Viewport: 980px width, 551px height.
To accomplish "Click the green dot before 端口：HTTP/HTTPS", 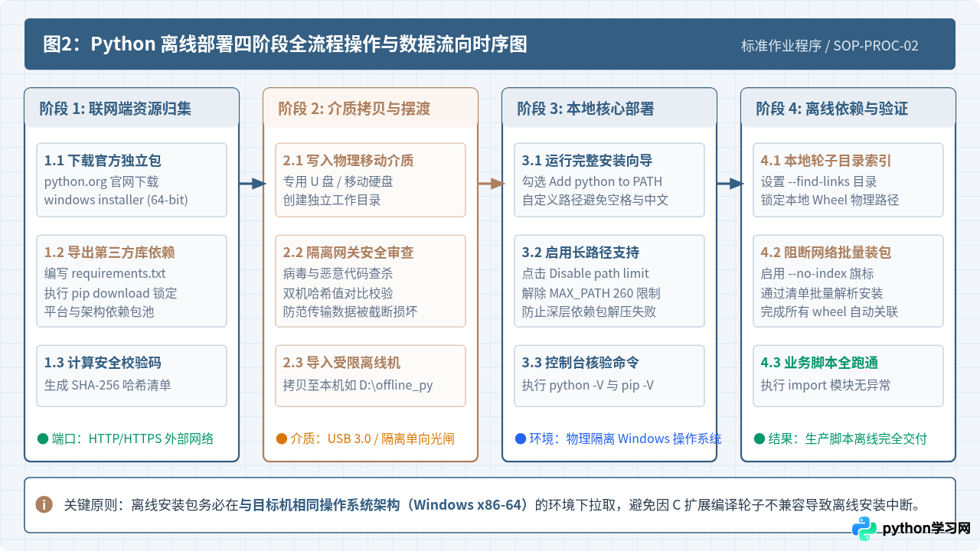I will (43, 439).
